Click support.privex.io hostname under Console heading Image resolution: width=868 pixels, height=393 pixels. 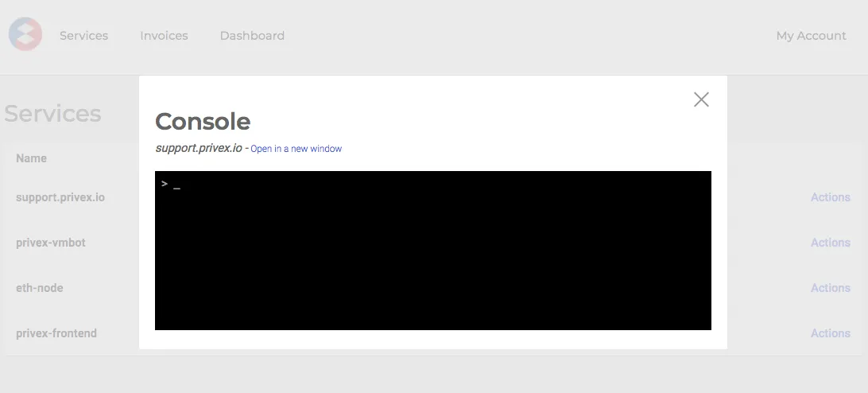point(199,148)
